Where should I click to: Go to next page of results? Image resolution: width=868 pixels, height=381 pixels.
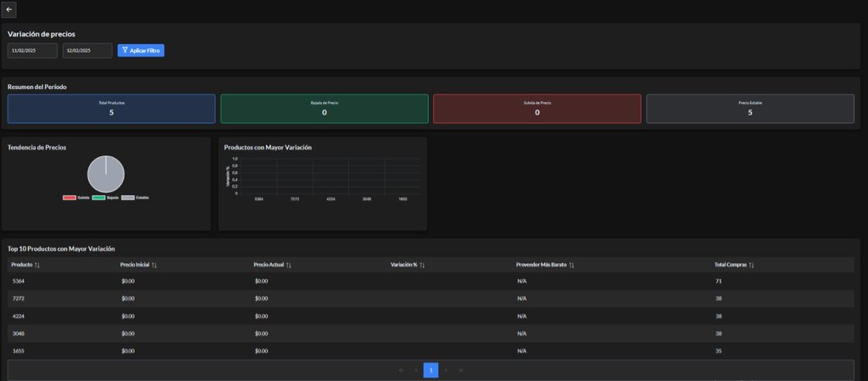click(446, 370)
